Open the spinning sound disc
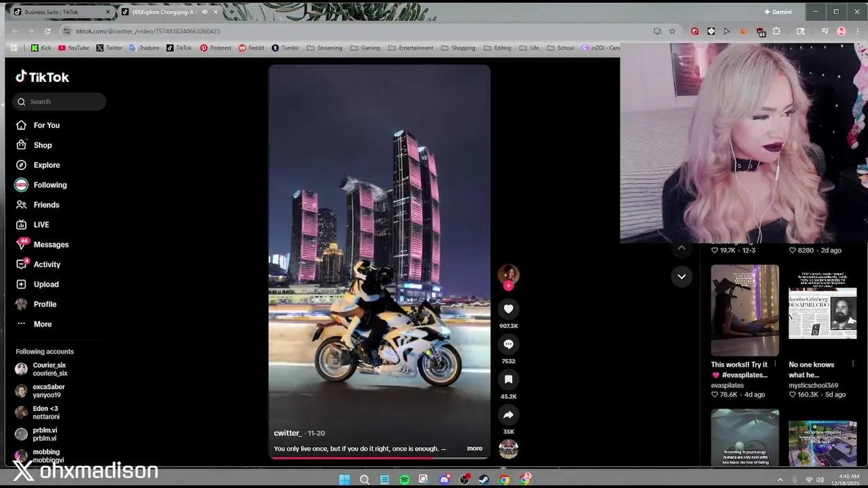 point(509,449)
